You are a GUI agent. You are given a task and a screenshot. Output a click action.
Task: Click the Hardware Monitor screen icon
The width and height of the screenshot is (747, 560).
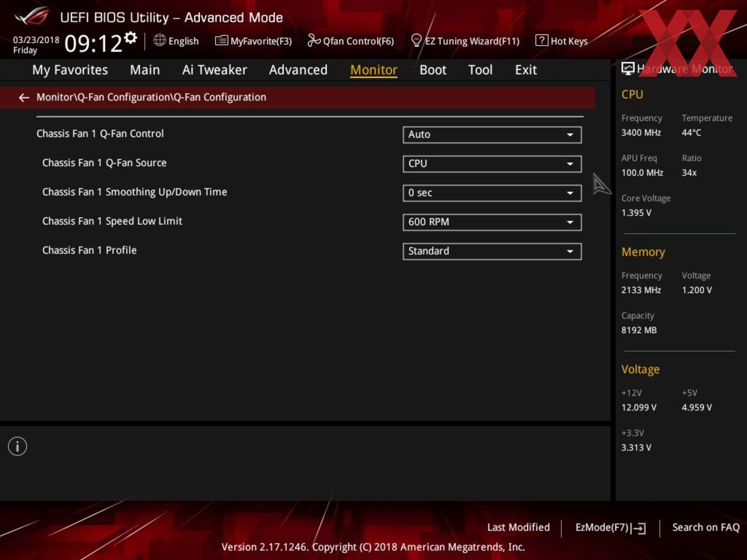(x=628, y=68)
